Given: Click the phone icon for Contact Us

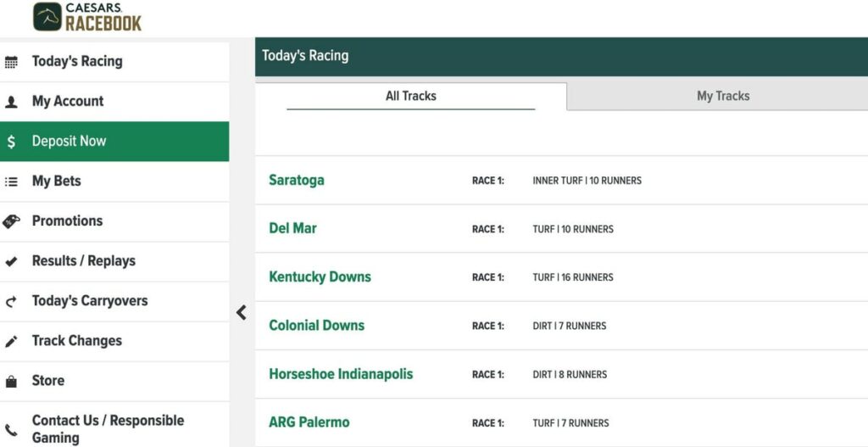Looking at the screenshot, I should (11, 430).
